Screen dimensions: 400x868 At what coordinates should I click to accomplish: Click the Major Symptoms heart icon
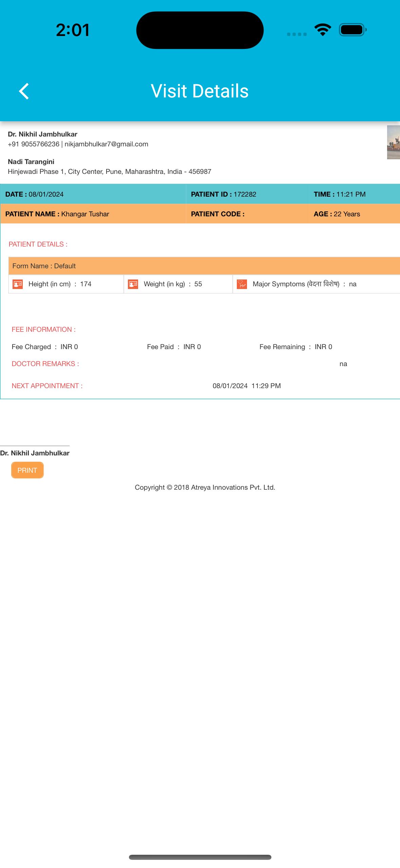coord(242,284)
